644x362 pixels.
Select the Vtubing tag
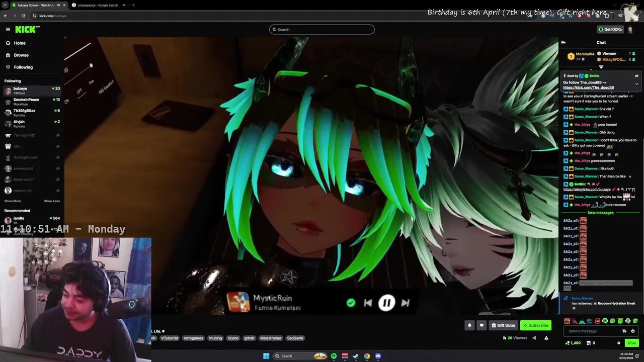coord(215,338)
